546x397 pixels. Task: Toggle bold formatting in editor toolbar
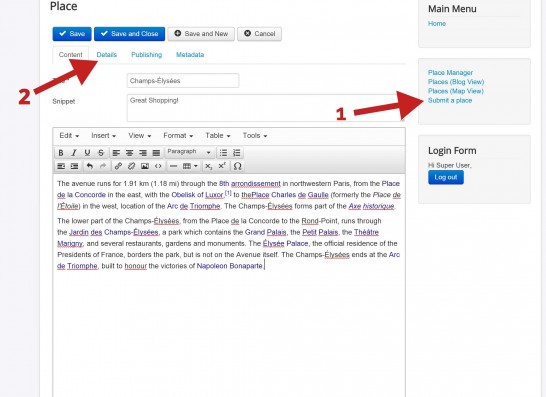pyautogui.click(x=61, y=153)
